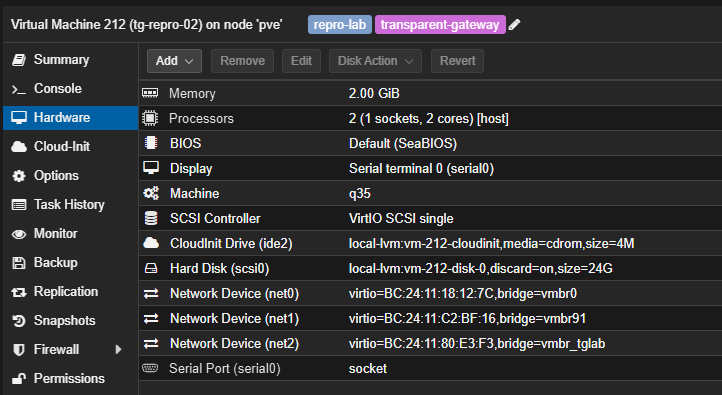Click the Permissions unlock icon
This screenshot has height=395, width=722.
[x=19, y=378]
